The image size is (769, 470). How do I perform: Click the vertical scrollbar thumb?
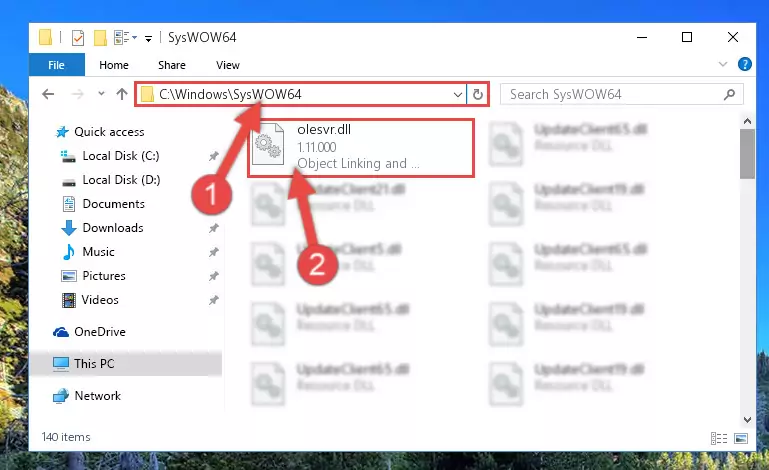tap(747, 154)
